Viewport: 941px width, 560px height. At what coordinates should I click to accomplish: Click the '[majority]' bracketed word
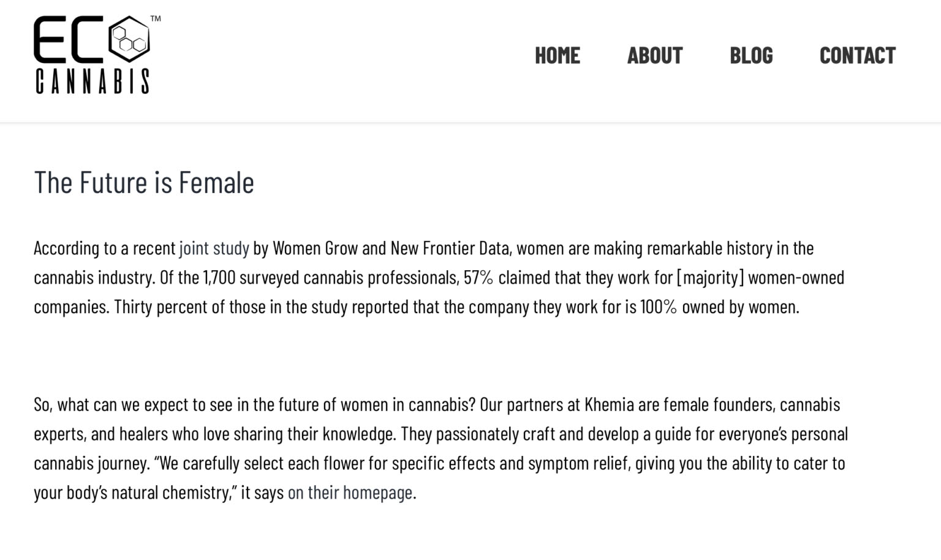point(710,278)
